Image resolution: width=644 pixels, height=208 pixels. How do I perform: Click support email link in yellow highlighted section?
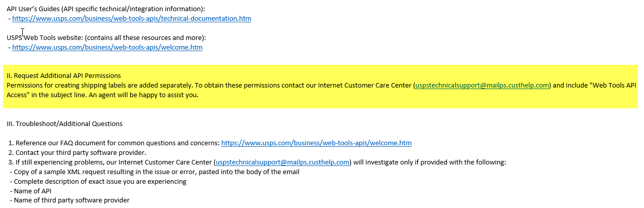pos(481,86)
